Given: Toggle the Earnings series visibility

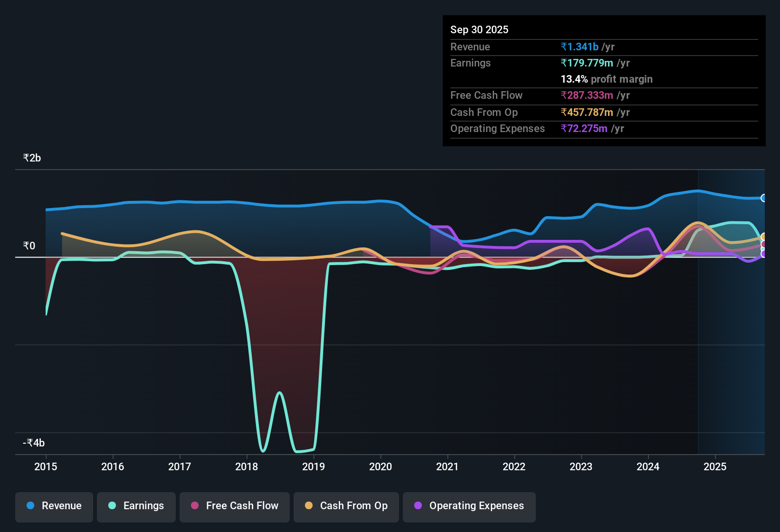Looking at the screenshot, I should 136,506.
